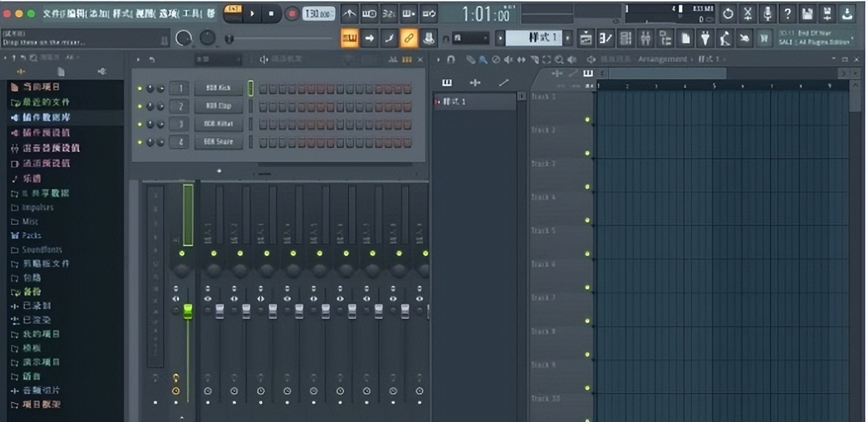Viewport: 868px width, 422px height.
Task: Click the 808 Clap channel button
Action: 218,107
